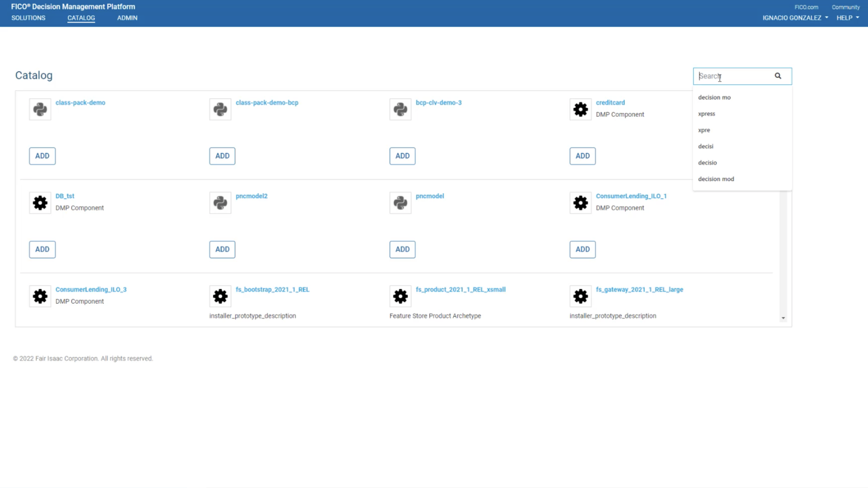This screenshot has width=868, height=488.
Task: Click the class-pack-demo-bcp Python icon
Action: coord(220,109)
